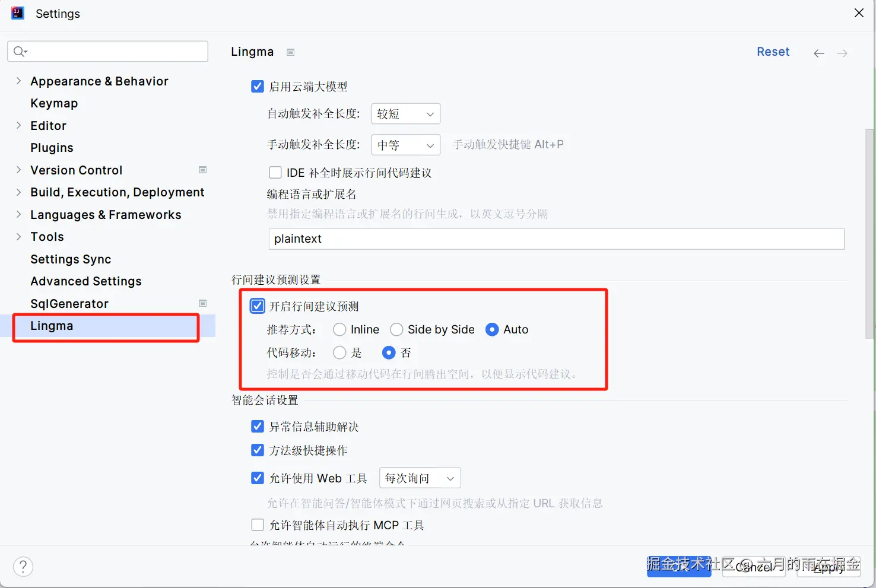Select Tools category label
876x588 pixels.
[x=47, y=237]
